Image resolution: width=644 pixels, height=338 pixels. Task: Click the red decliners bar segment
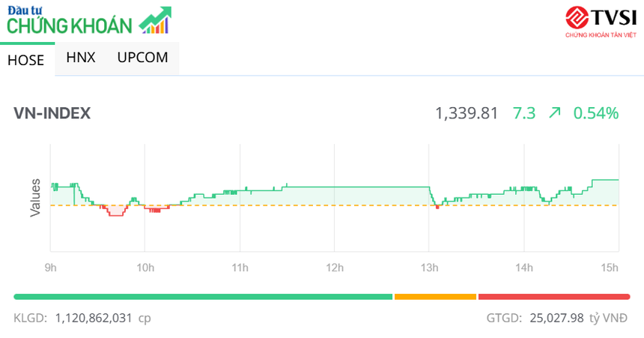553,297
